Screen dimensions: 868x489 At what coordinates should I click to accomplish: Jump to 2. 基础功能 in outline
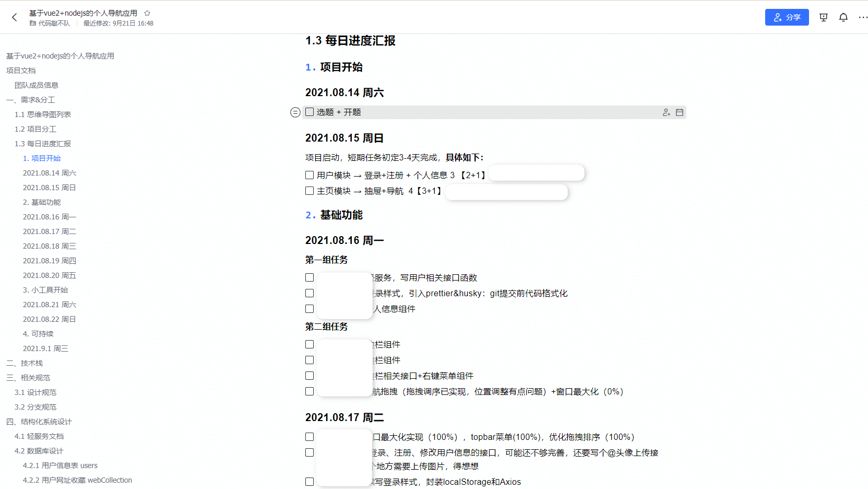(42, 202)
